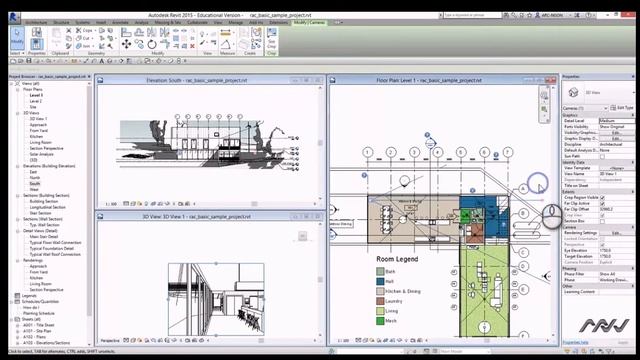640x360 pixels.
Task: Click the Align tool icon
Action: pos(126,32)
